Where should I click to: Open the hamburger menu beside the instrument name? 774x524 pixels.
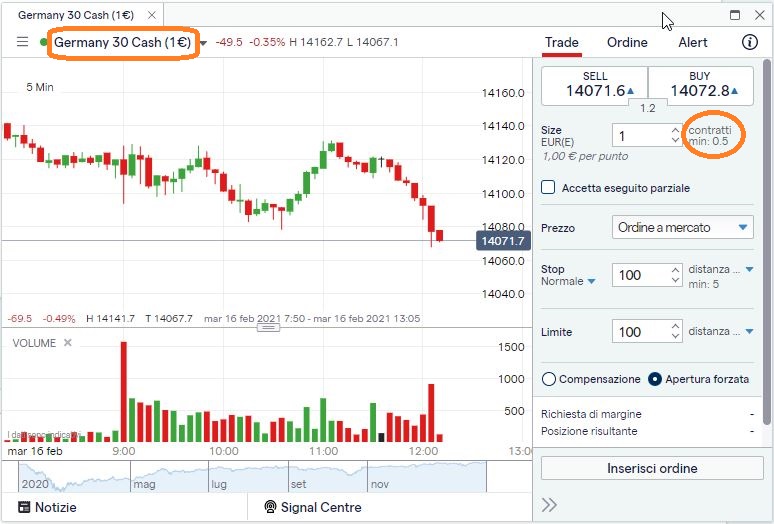point(22,42)
